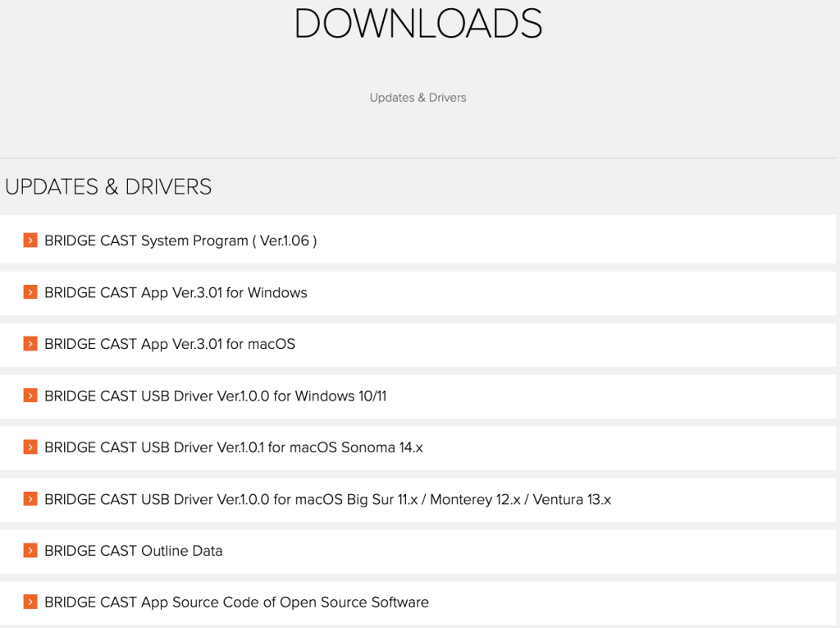The height and width of the screenshot is (628, 840).
Task: Click the orange arrow beside System Program Ver.1.06
Action: 30,241
